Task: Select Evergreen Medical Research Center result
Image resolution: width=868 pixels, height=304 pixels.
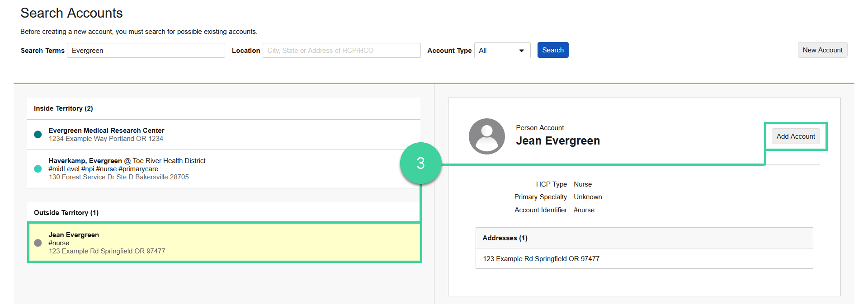Action: click(x=224, y=135)
